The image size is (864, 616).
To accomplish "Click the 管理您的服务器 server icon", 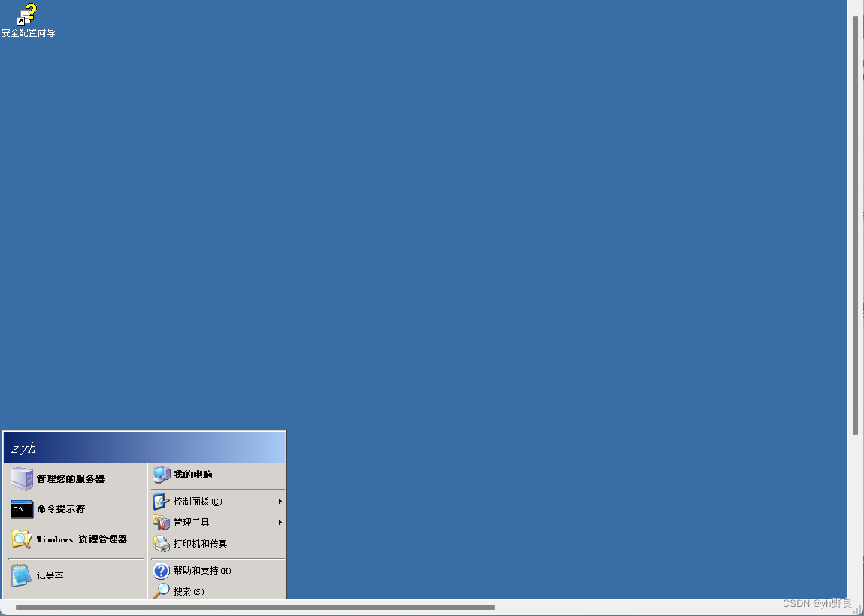I will tap(22, 479).
